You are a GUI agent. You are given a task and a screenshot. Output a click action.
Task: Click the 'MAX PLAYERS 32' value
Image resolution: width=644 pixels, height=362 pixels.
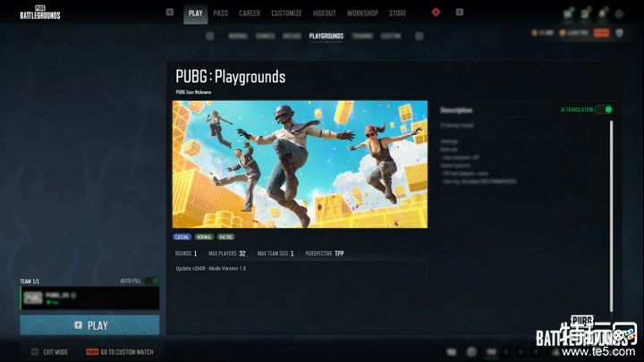pyautogui.click(x=226, y=254)
